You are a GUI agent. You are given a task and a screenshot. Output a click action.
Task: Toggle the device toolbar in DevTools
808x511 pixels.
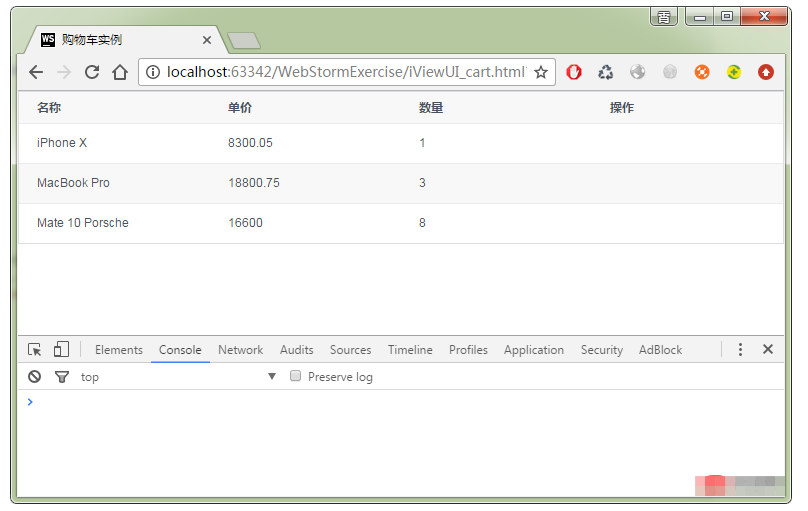[61, 349]
